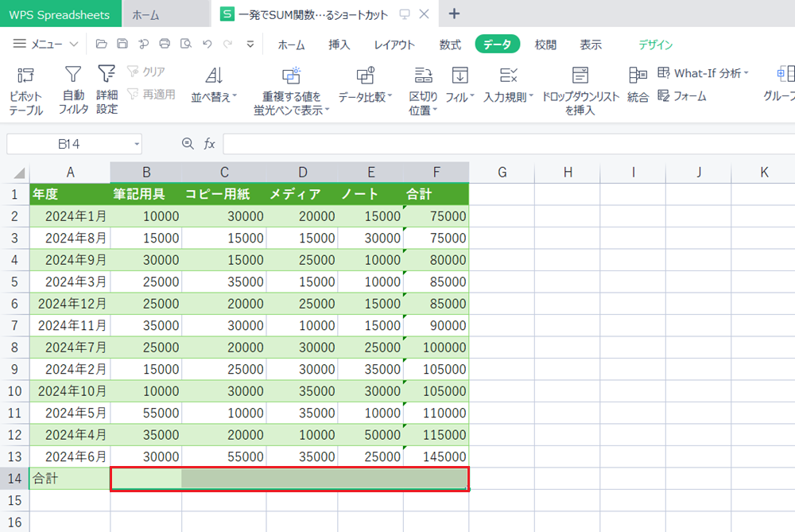Open the Fill (フィル) tool
The width and height of the screenshot is (795, 532).
[x=460, y=84]
